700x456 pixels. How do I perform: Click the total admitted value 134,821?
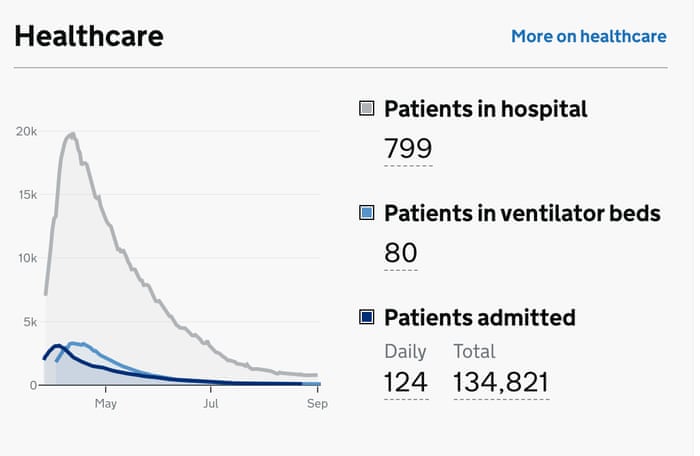[x=501, y=382]
